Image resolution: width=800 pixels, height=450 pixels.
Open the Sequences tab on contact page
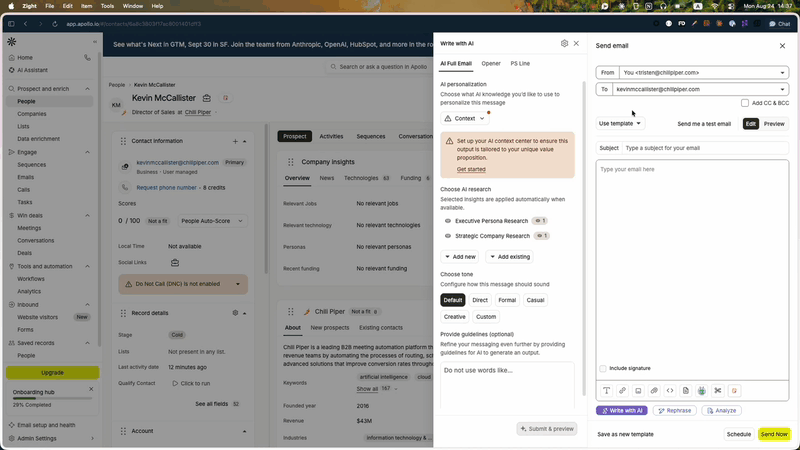pos(370,136)
